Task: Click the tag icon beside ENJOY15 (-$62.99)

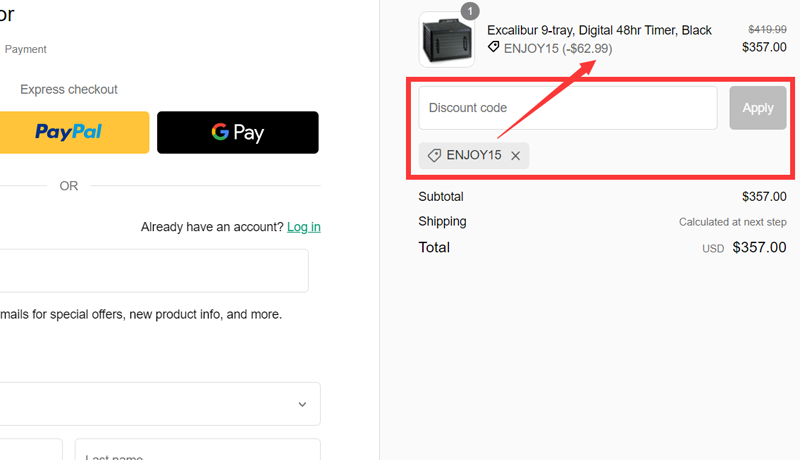Action: click(493, 47)
